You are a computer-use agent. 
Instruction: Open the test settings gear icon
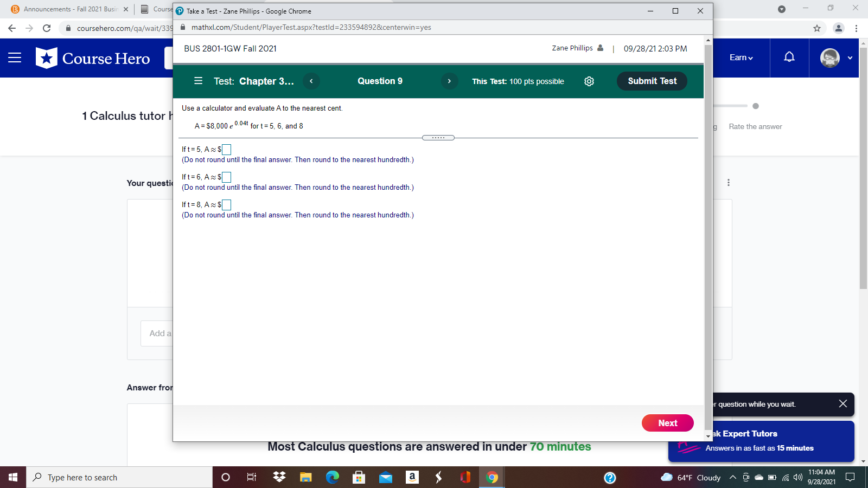[x=589, y=81]
